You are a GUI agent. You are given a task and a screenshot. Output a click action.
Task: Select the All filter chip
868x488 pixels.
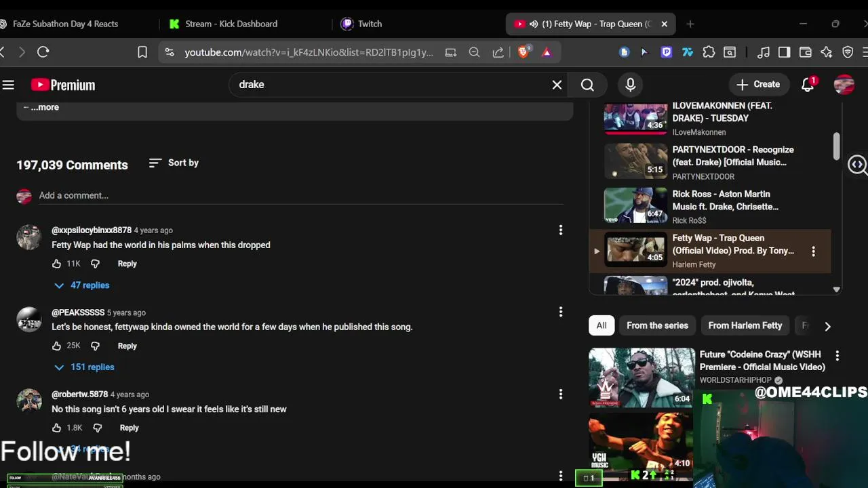click(601, 325)
